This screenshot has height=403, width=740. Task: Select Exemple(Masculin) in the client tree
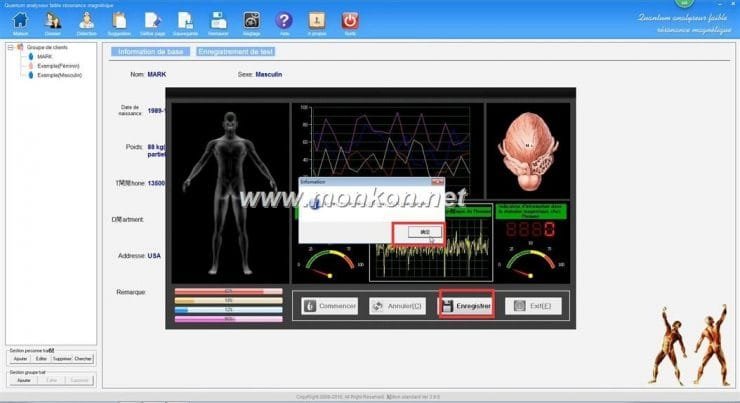coord(59,75)
